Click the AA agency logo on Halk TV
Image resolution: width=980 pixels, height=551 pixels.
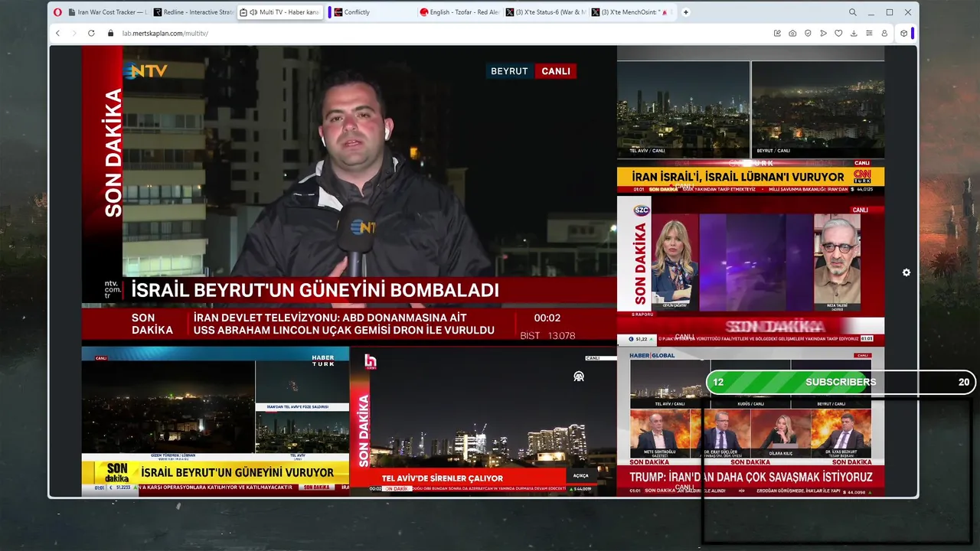point(579,377)
